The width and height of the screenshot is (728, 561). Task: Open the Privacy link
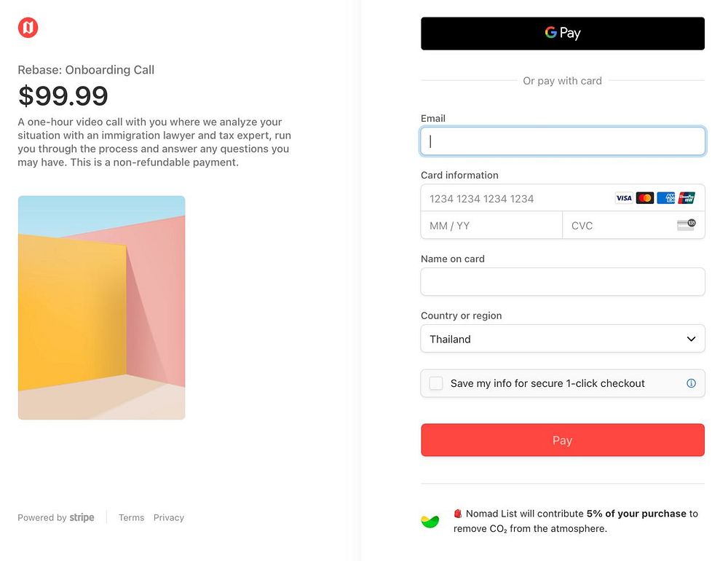coord(169,518)
